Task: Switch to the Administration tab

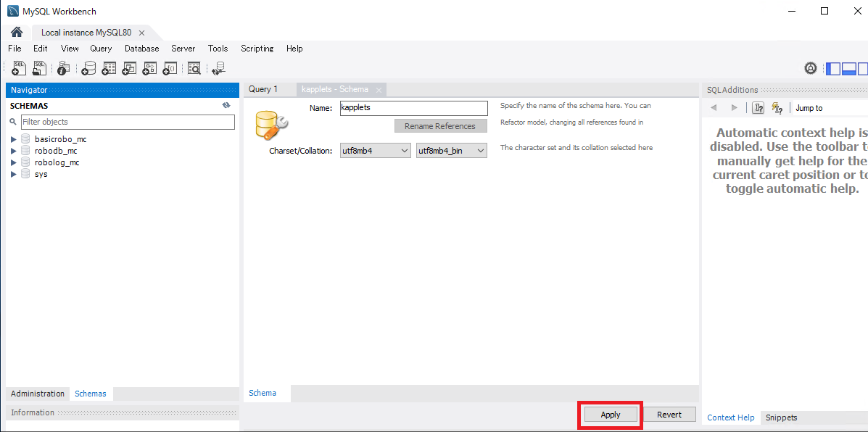Action: 38,394
